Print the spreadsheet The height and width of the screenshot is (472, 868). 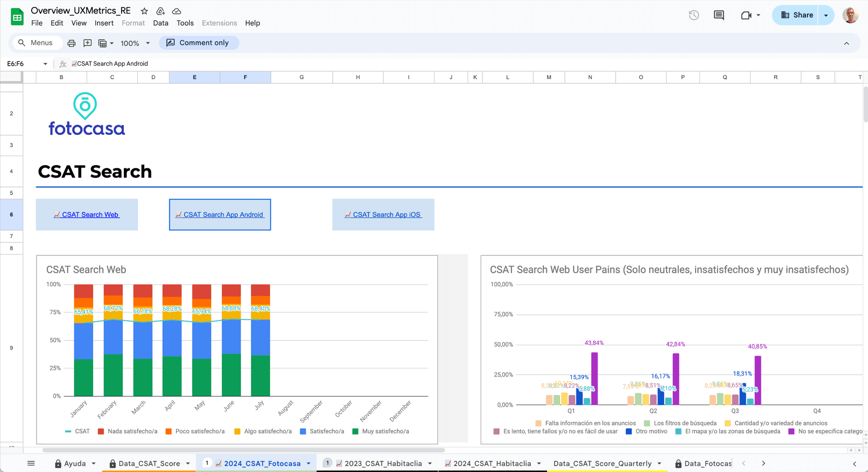point(71,43)
